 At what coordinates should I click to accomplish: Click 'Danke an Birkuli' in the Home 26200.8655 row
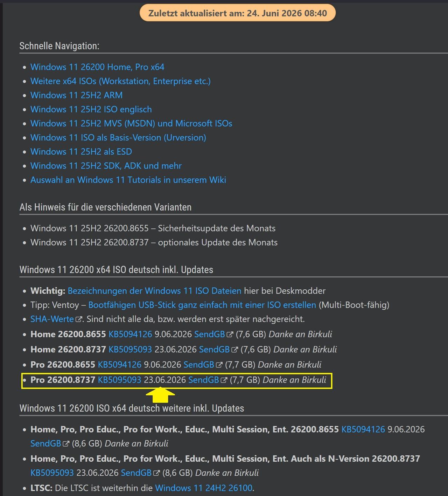300,334
